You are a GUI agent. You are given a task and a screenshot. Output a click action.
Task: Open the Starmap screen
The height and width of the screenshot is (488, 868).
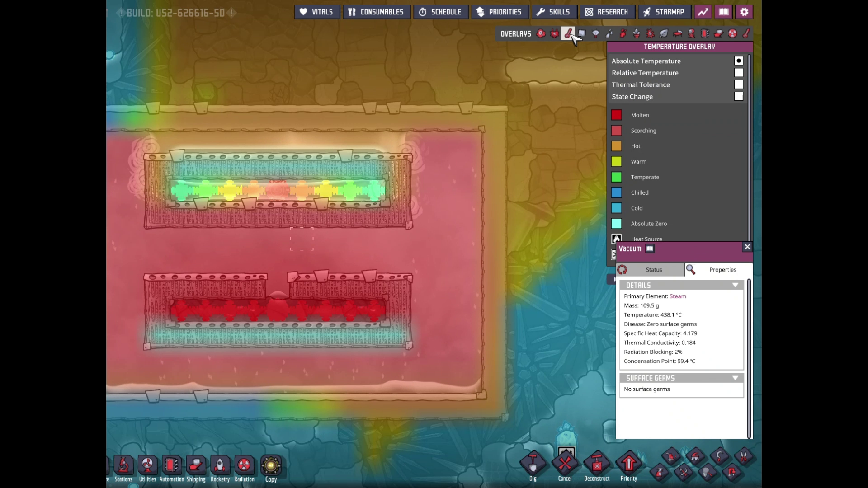click(664, 12)
